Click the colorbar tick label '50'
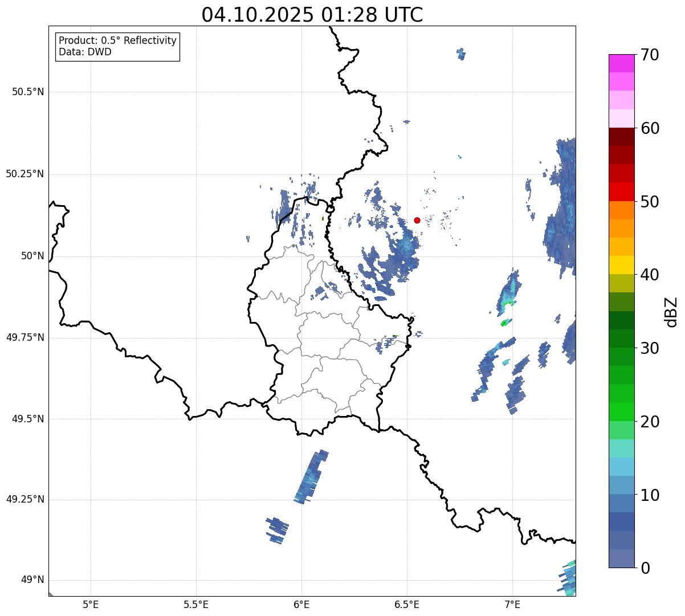685x616 pixels. (650, 202)
